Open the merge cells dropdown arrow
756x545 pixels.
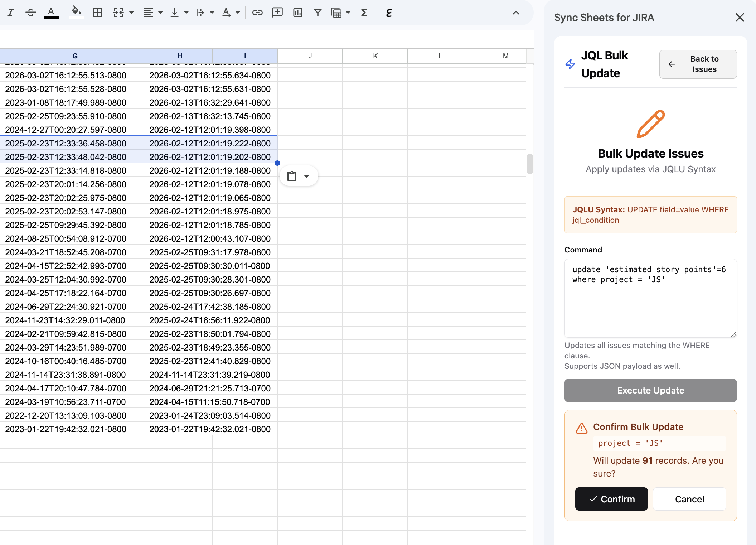[x=131, y=13]
